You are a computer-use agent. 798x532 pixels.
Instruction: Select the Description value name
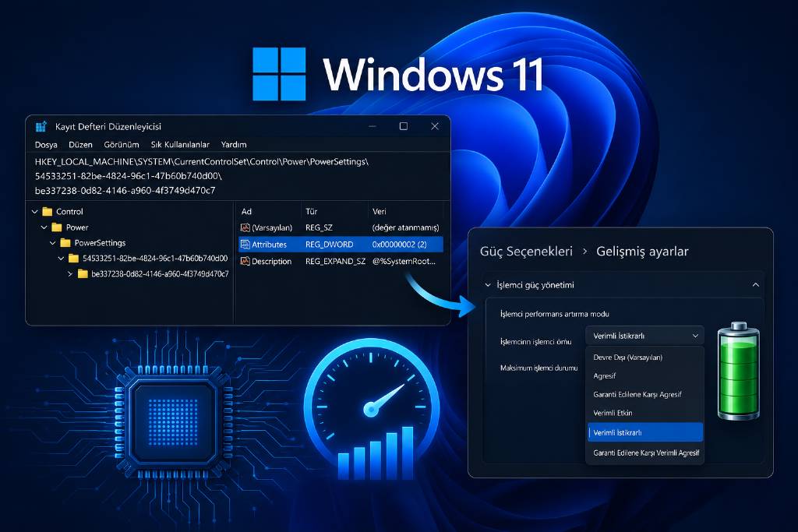pos(272,261)
